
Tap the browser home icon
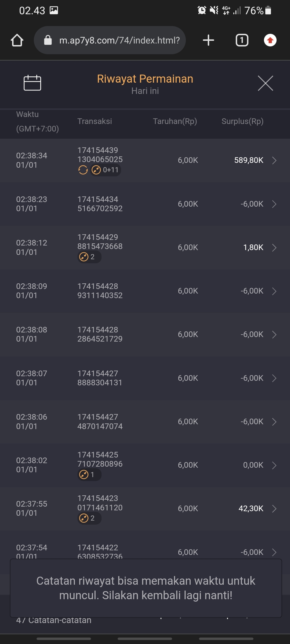click(x=17, y=40)
